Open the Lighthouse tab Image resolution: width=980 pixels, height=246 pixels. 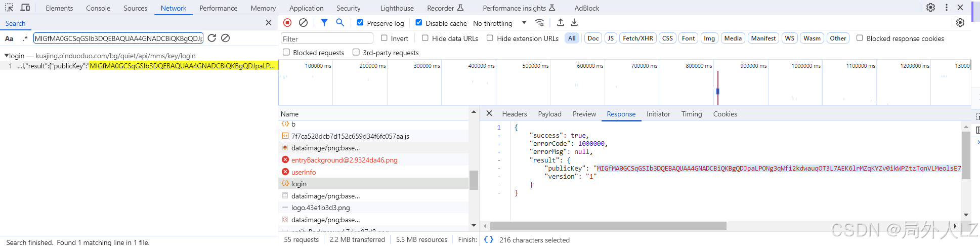(x=397, y=8)
